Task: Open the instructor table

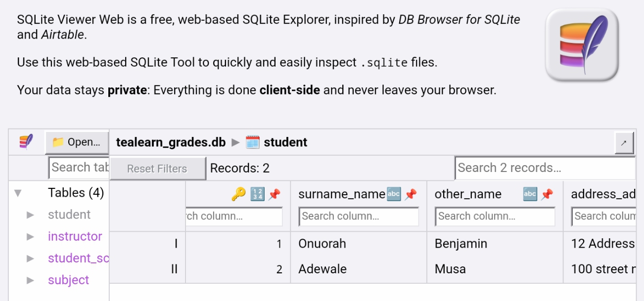Action: pyautogui.click(x=75, y=236)
